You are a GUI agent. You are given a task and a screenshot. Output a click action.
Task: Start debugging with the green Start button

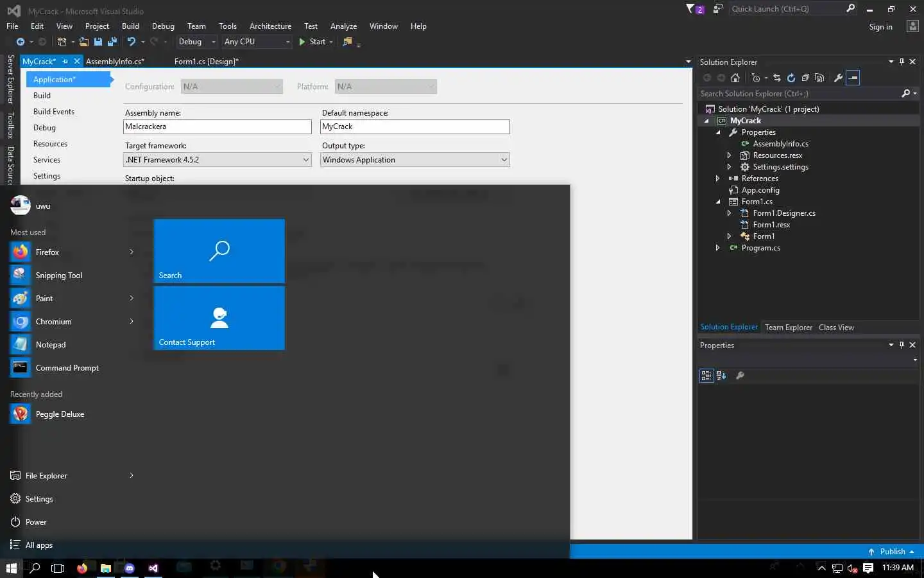tap(312, 42)
